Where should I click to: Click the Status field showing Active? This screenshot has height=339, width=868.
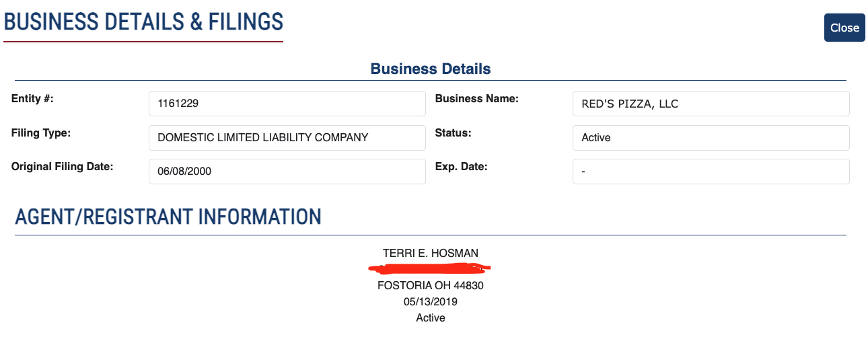click(711, 137)
